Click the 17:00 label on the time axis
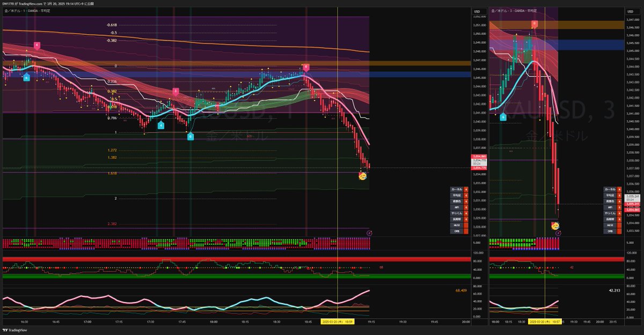The height and width of the screenshot is (335, 644). click(x=87, y=322)
